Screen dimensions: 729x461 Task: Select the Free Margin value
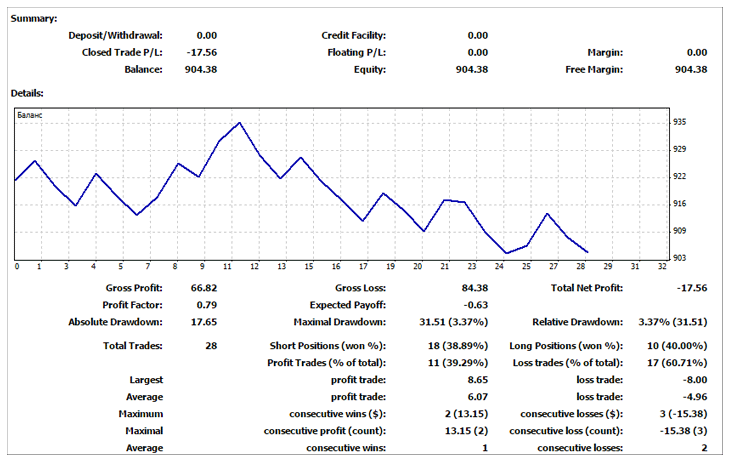690,70
